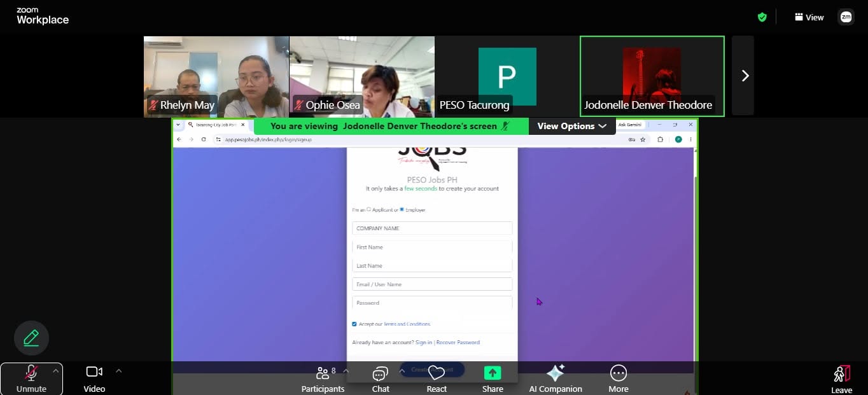Click the COMPANY NAME field

point(432,228)
